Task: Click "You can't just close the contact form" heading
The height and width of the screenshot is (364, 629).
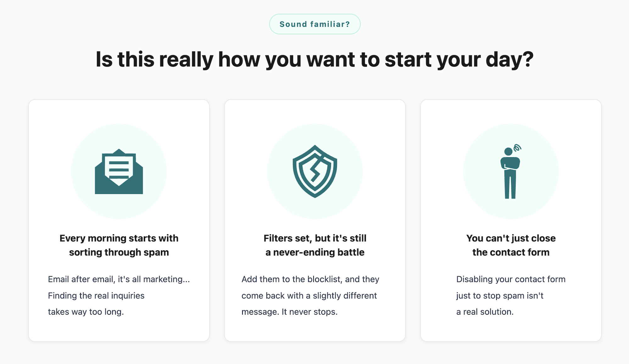Action: (x=511, y=238)
